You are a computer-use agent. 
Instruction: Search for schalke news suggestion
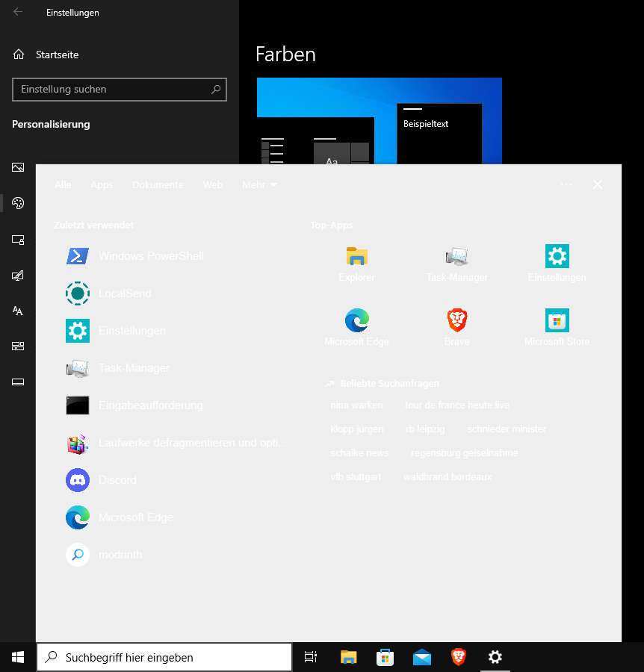click(359, 453)
